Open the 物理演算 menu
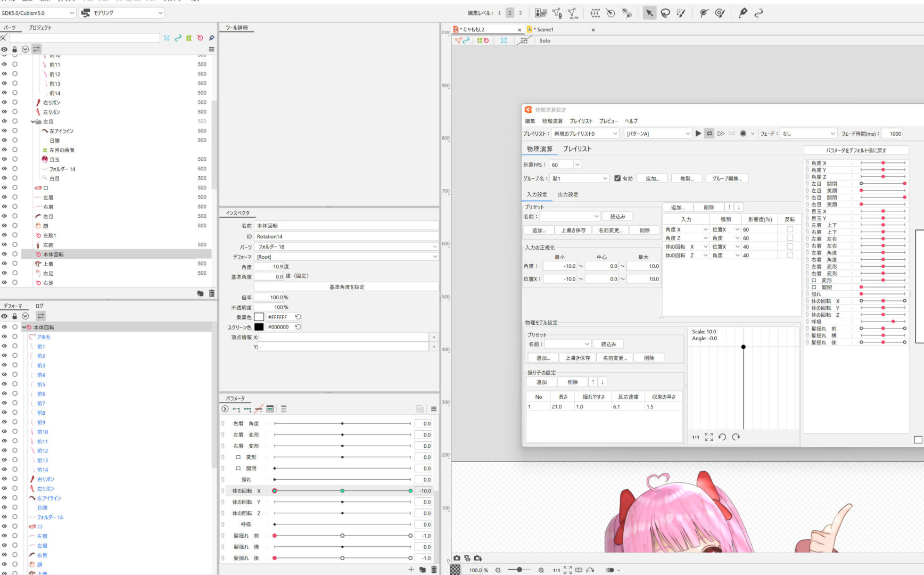The image size is (924, 575). (x=552, y=121)
